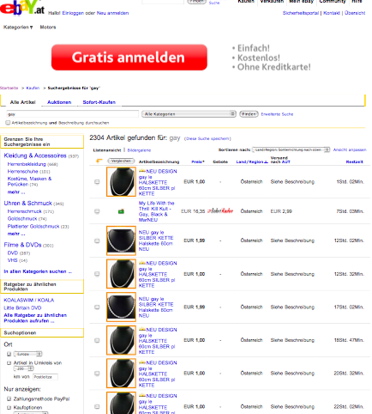This screenshot has width=372, height=414.
Task: Open Kleidung & Accessoires category
Action: point(35,155)
